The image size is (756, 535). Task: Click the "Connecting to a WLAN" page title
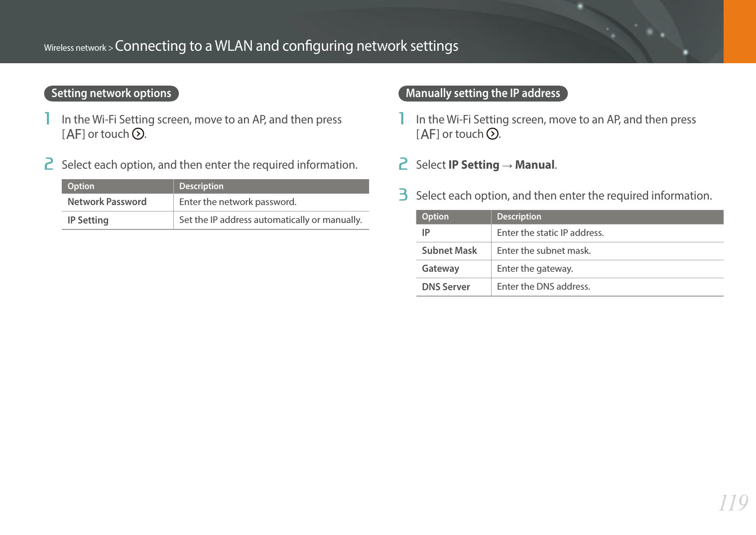(x=286, y=46)
